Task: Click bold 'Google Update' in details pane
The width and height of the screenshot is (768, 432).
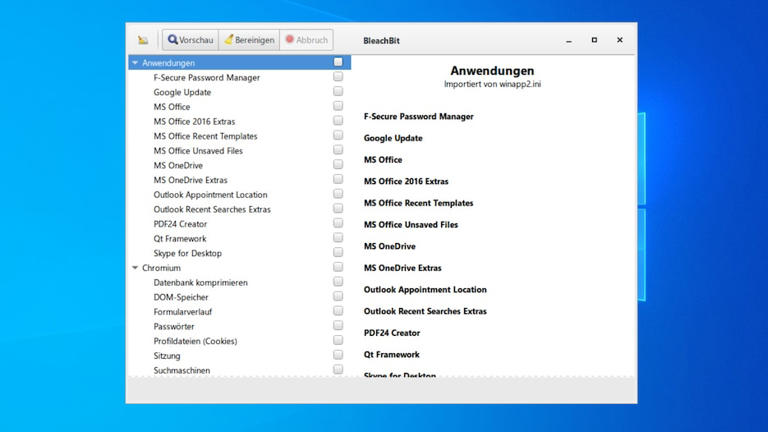Action: 393,138
